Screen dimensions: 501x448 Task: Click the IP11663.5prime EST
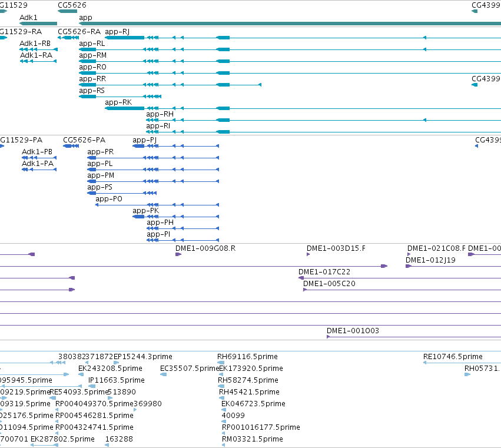[92, 386]
